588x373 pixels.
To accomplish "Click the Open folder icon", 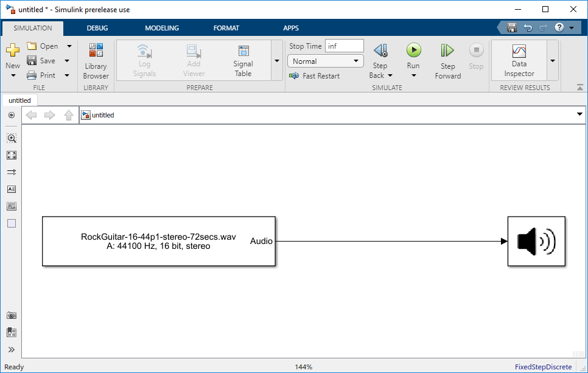I will pos(32,46).
